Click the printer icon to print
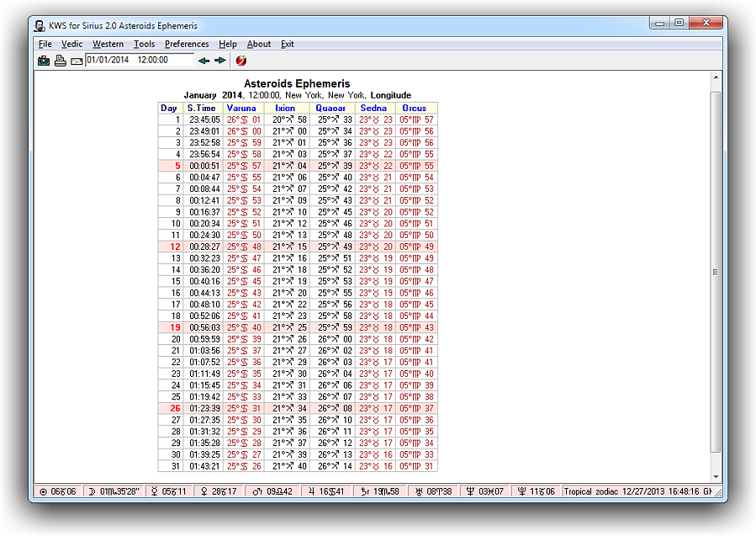Screen dimensions: 756x536 click(61, 61)
